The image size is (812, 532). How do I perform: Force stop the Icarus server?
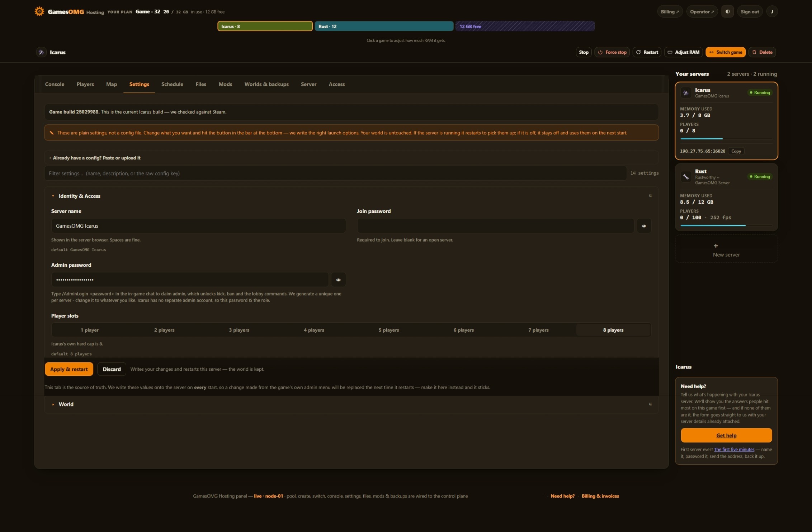pos(612,52)
